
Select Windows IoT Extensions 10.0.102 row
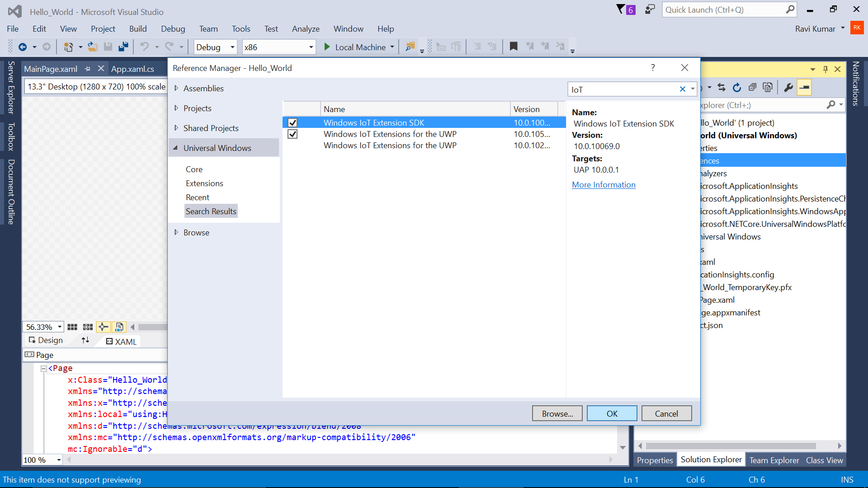424,145
